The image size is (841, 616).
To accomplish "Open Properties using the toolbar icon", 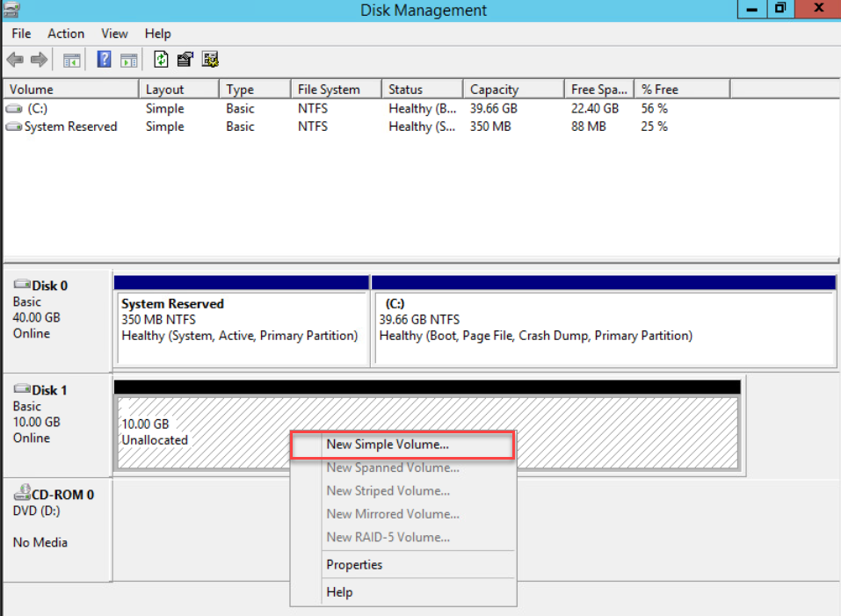I will 185,59.
